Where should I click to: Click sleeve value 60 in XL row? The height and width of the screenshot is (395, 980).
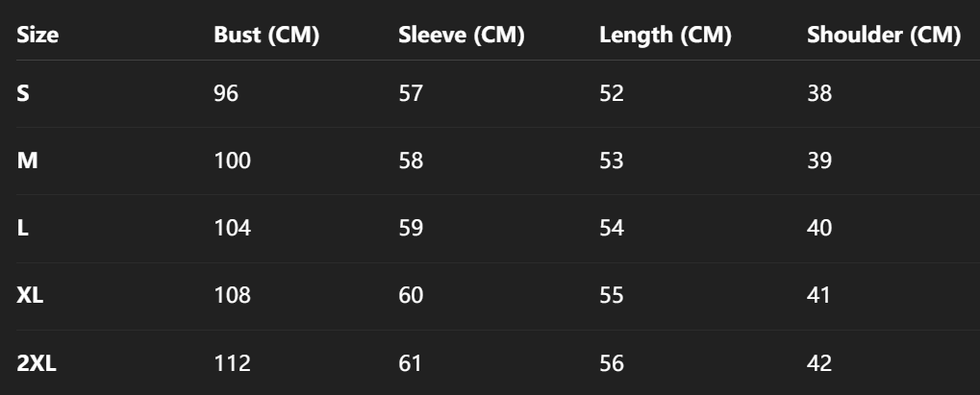[x=411, y=296]
